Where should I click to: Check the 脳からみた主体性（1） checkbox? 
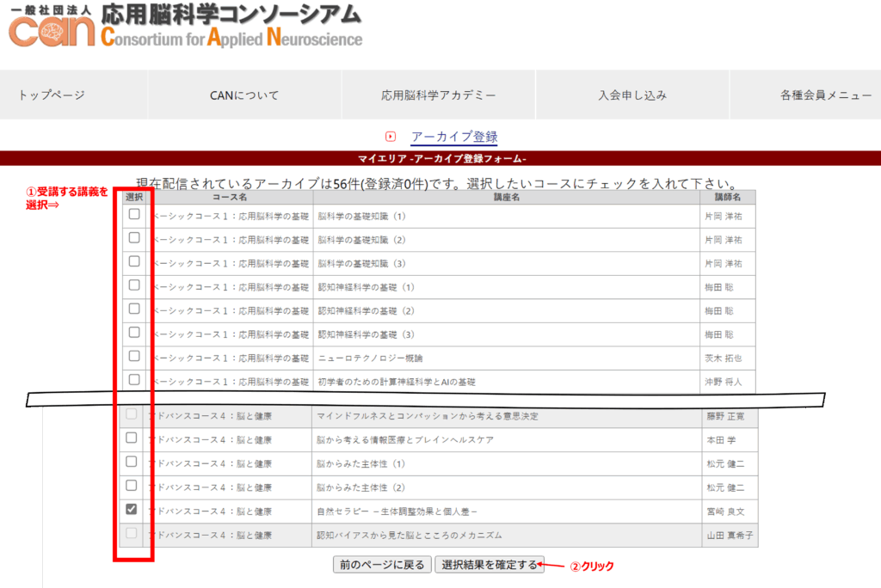pyautogui.click(x=132, y=462)
